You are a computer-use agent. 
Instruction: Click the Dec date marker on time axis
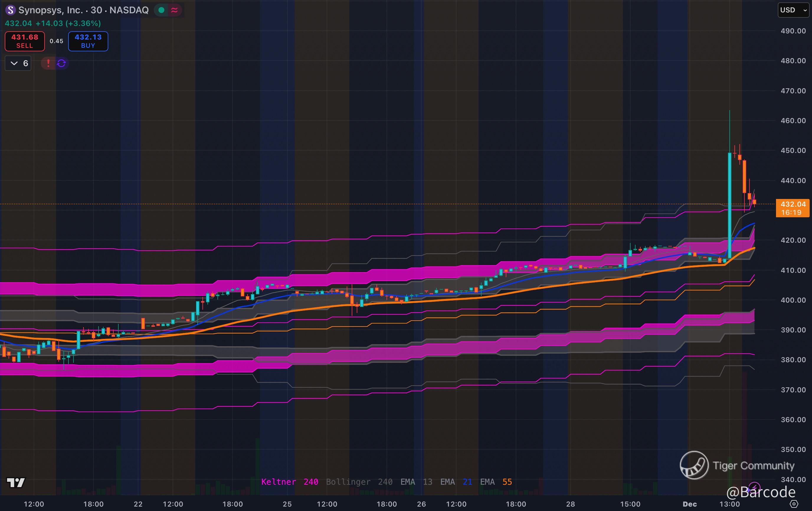690,504
